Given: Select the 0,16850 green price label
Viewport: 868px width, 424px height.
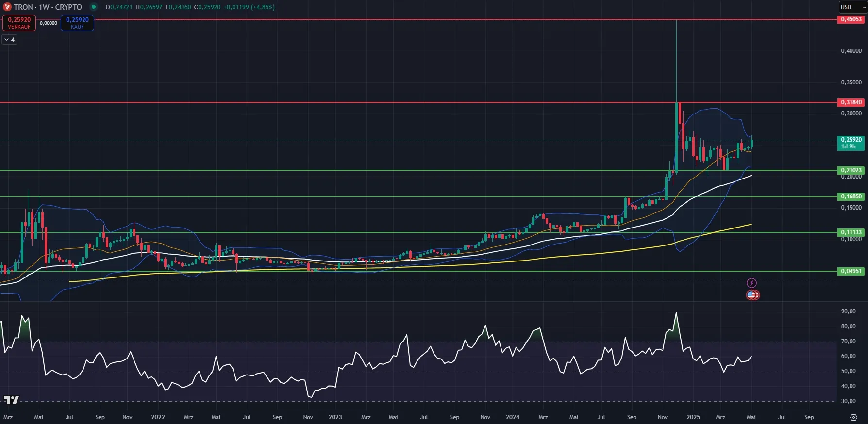Looking at the screenshot, I should pyautogui.click(x=851, y=196).
